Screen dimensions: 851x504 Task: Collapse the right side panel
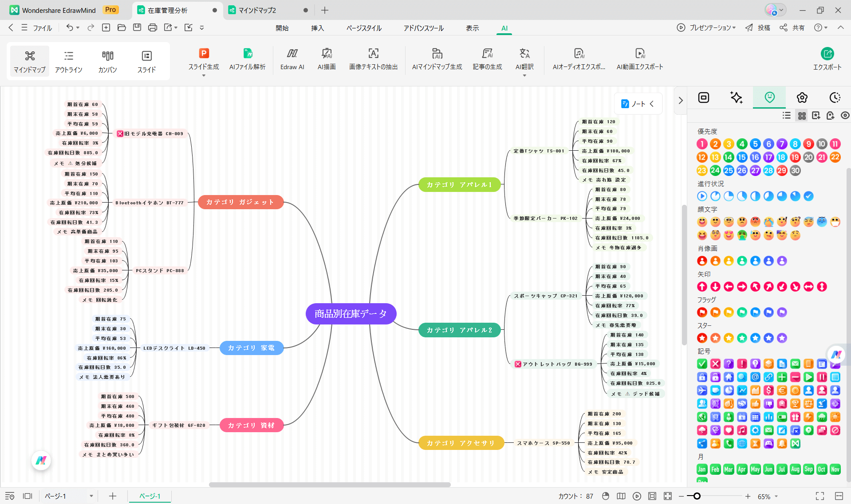[681, 101]
